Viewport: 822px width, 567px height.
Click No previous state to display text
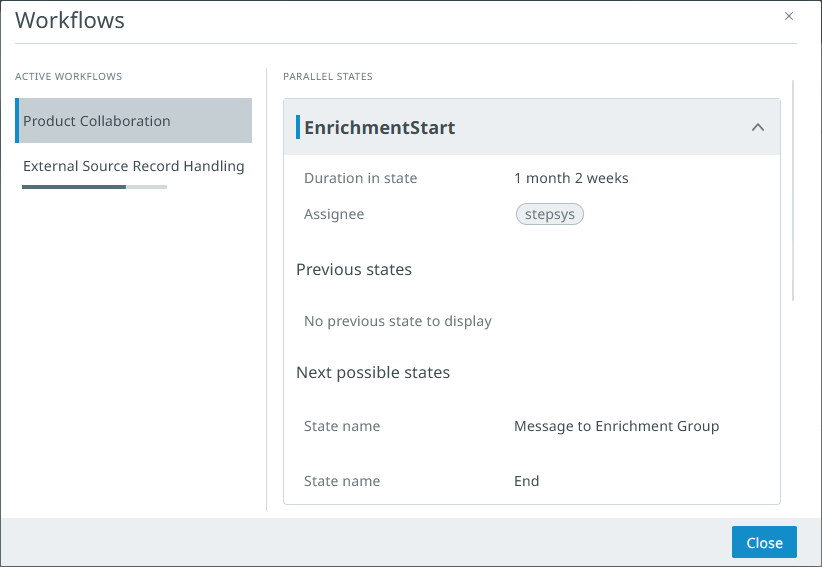tap(398, 321)
